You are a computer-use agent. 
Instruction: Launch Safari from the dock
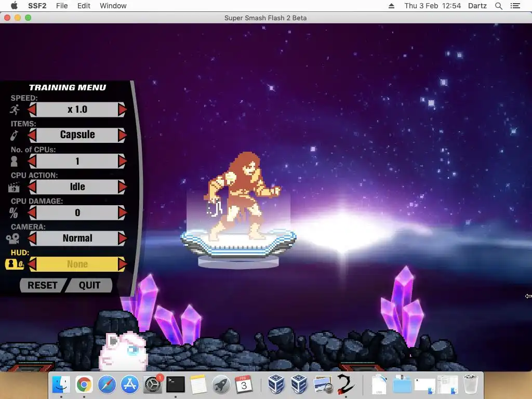coord(107,384)
